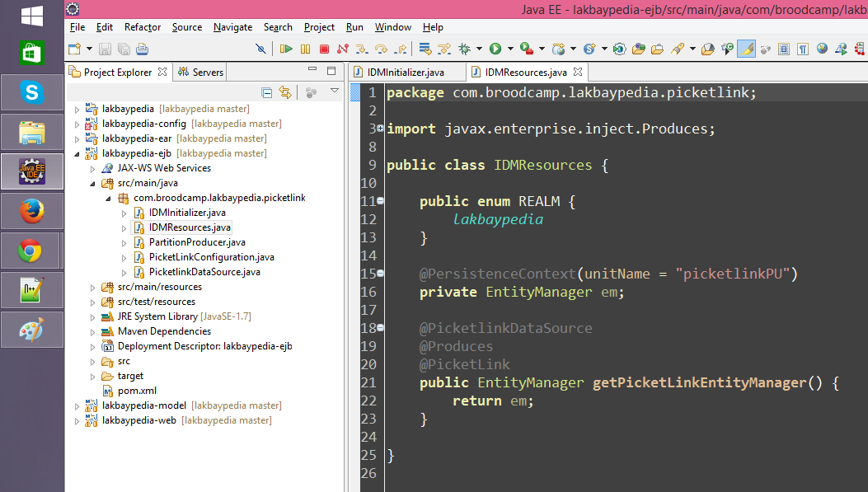Close the Project Explorer view

[162, 72]
